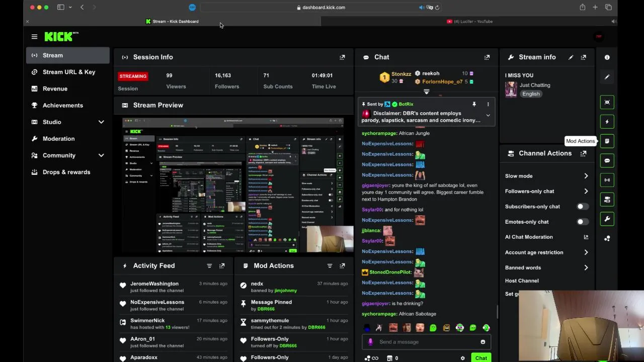This screenshot has height=362, width=644.
Task: Expand Banned words settings
Action: 586,267
